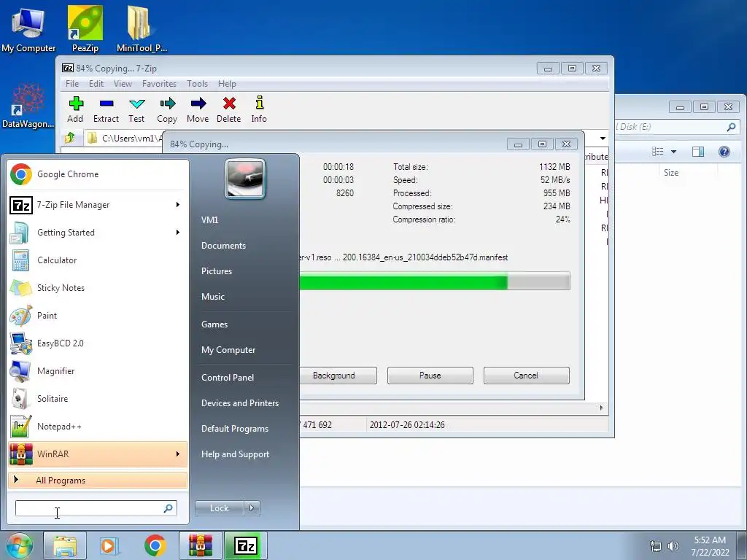
Task: Launch Magnifier from Start menu
Action: [x=98, y=371]
